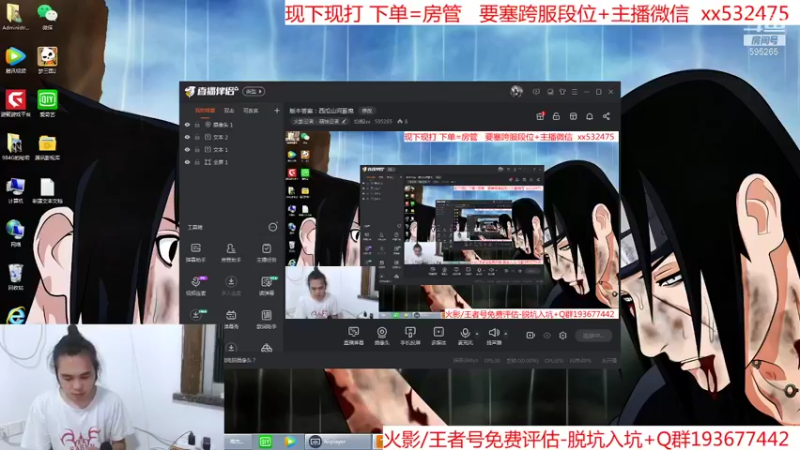The height and width of the screenshot is (450, 800).
Task: Add a new source with plus icon
Action: [277, 110]
